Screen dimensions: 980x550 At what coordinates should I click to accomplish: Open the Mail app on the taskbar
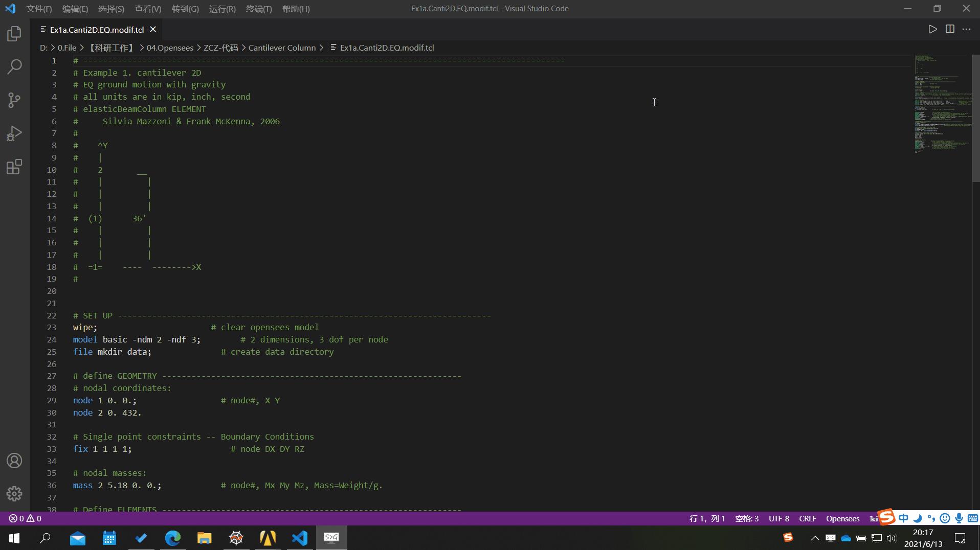pyautogui.click(x=78, y=538)
